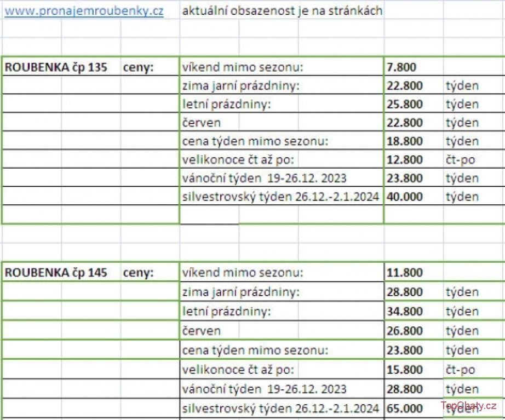Click 'týden' cell beside 34.800

pos(462,311)
